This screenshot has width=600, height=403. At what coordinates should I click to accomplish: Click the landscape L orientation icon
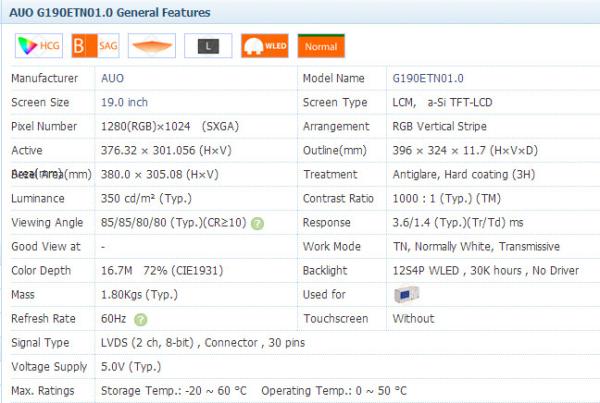[x=208, y=46]
